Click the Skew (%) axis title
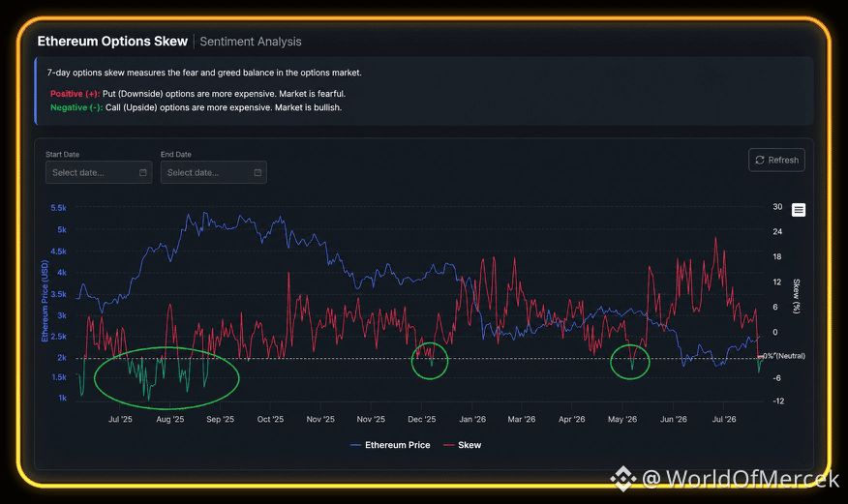848x504 pixels. coord(796,296)
